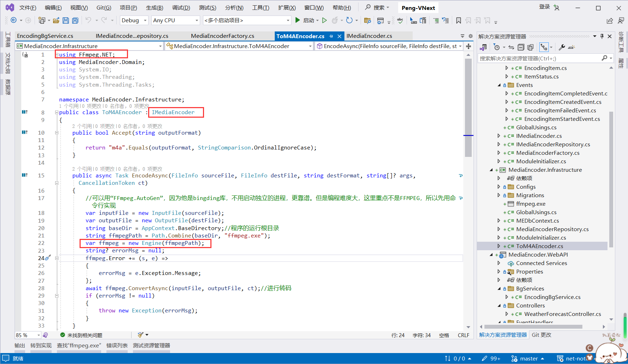Toggle pin on the ToM4AEncoder.cs tab
Viewport: 628px width, 364px height.
[x=331, y=36]
